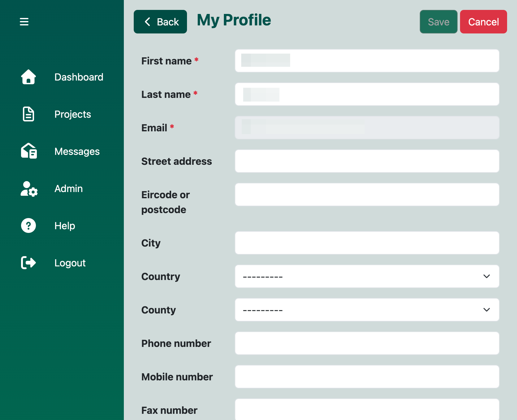
Task: Focus the Eircode or postcode field
Action: pyautogui.click(x=367, y=195)
